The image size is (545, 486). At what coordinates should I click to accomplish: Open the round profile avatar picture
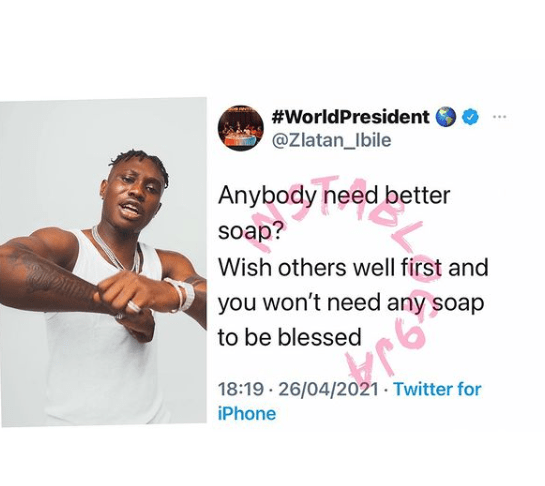click(241, 128)
